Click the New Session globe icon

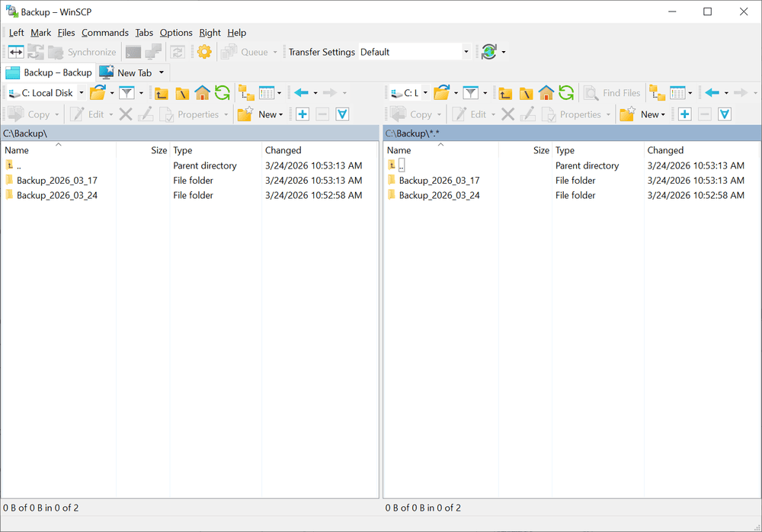point(489,52)
